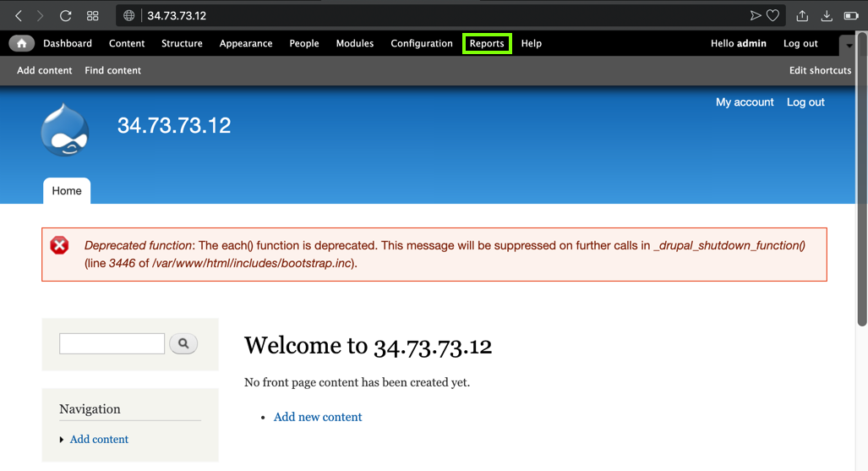Viewport: 868px width, 471px height.
Task: Click Edit shortcuts link
Action: 821,70
